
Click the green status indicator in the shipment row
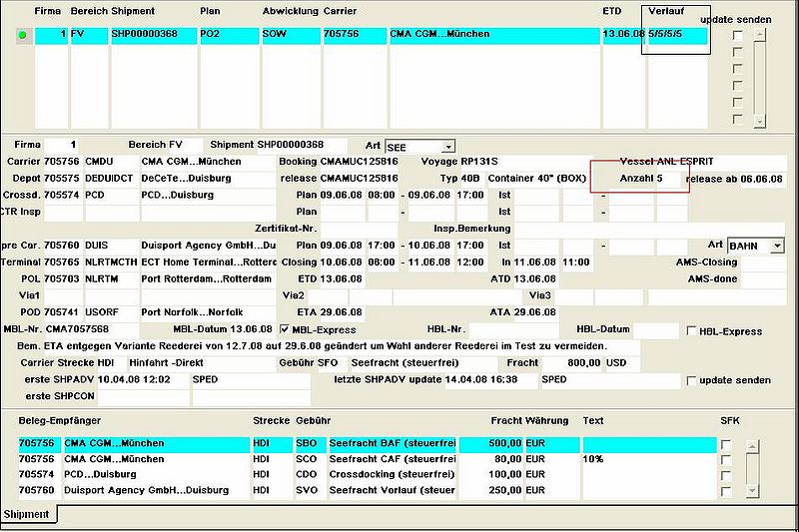coord(22,35)
